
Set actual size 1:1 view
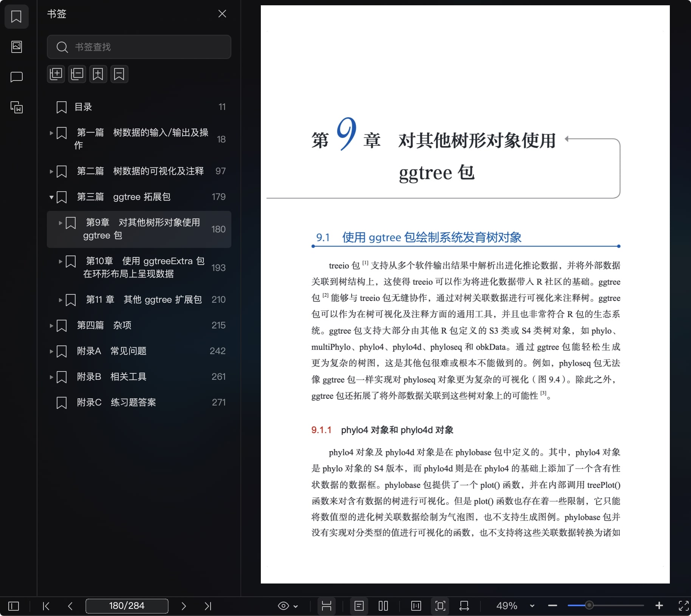416,606
